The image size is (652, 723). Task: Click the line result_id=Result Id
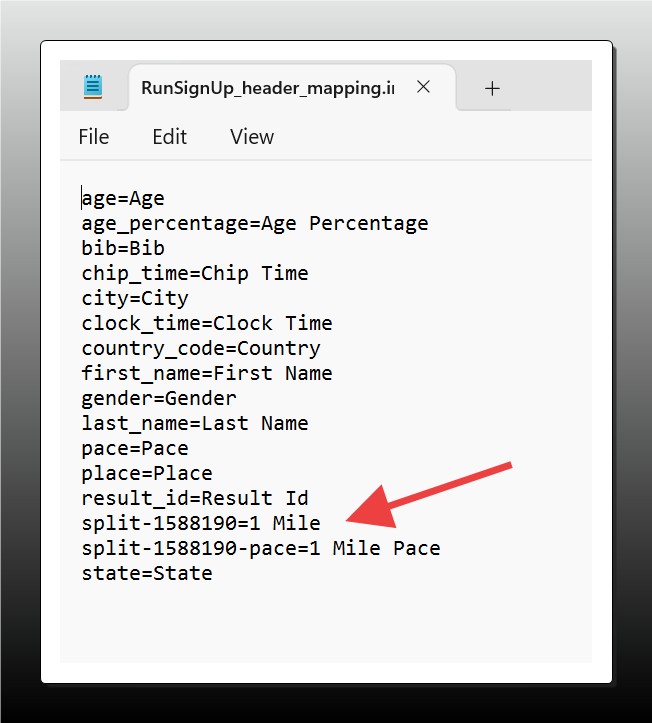click(x=195, y=498)
